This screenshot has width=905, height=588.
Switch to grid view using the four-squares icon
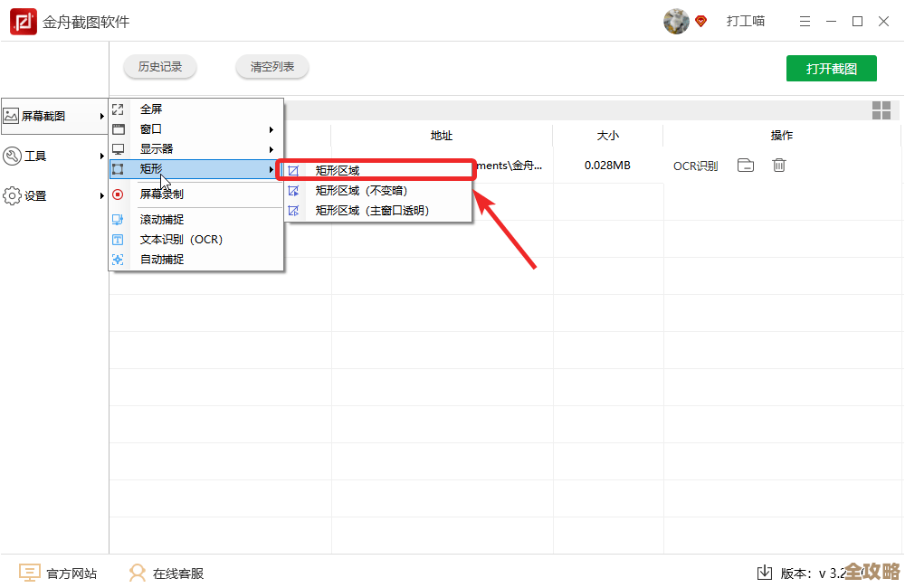(x=881, y=110)
